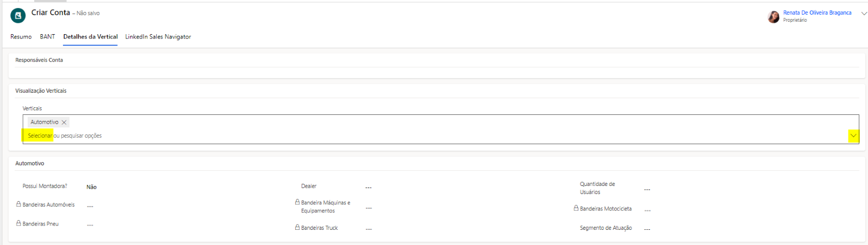
Task: Click the lock icon beside Bandeiras Truck
Action: (297, 228)
